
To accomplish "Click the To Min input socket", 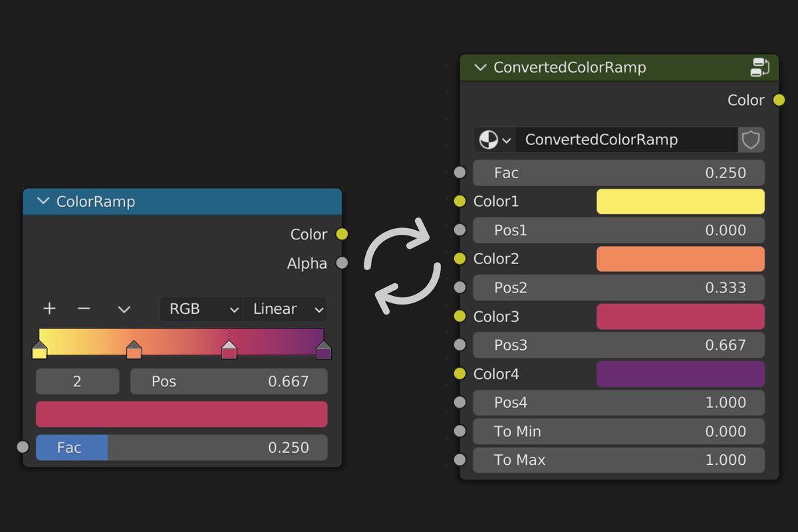I will [x=460, y=431].
